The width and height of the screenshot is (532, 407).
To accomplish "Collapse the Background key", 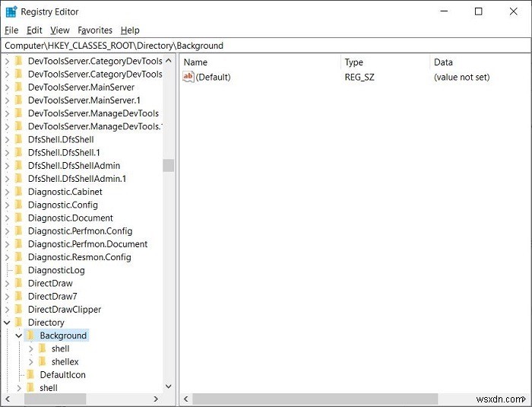I will coord(19,335).
